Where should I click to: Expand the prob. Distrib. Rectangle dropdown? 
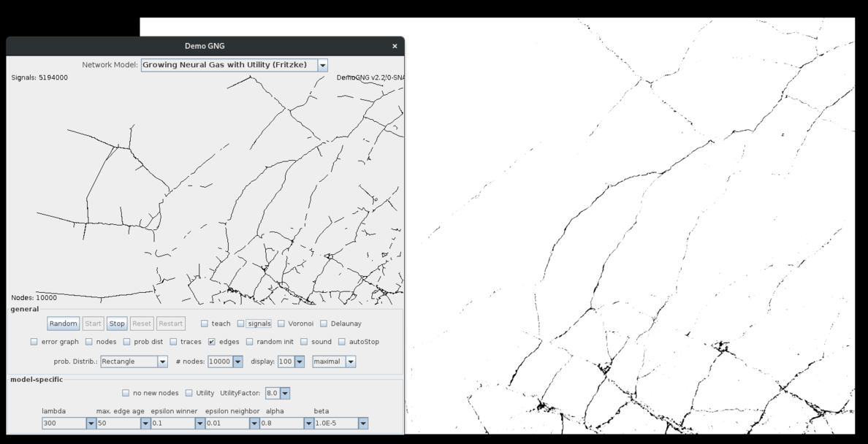pyautogui.click(x=162, y=361)
